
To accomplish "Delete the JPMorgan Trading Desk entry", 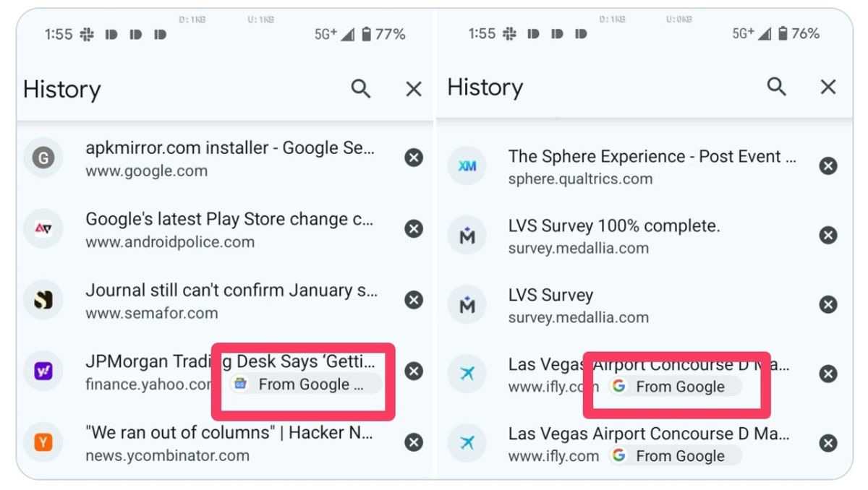I will (414, 371).
